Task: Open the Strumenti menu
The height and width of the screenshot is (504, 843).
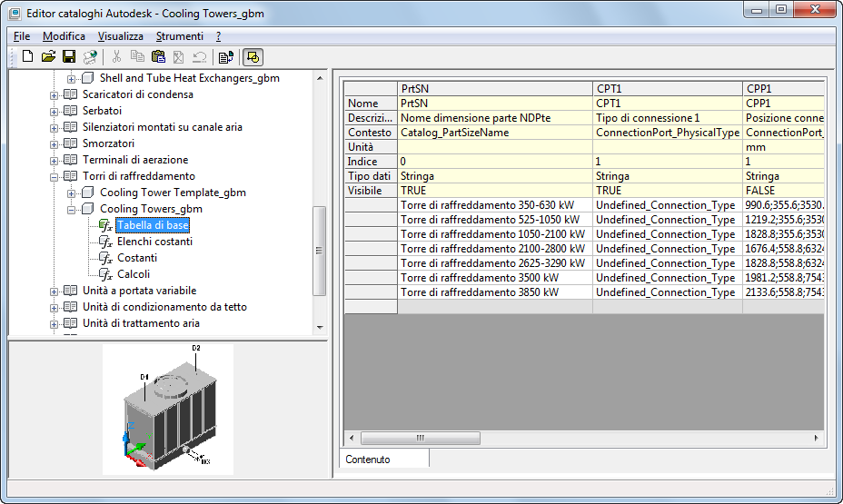Action: (x=180, y=36)
